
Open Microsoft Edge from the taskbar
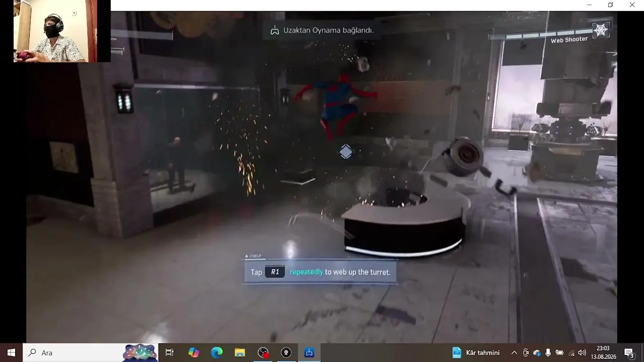pyautogui.click(x=217, y=352)
